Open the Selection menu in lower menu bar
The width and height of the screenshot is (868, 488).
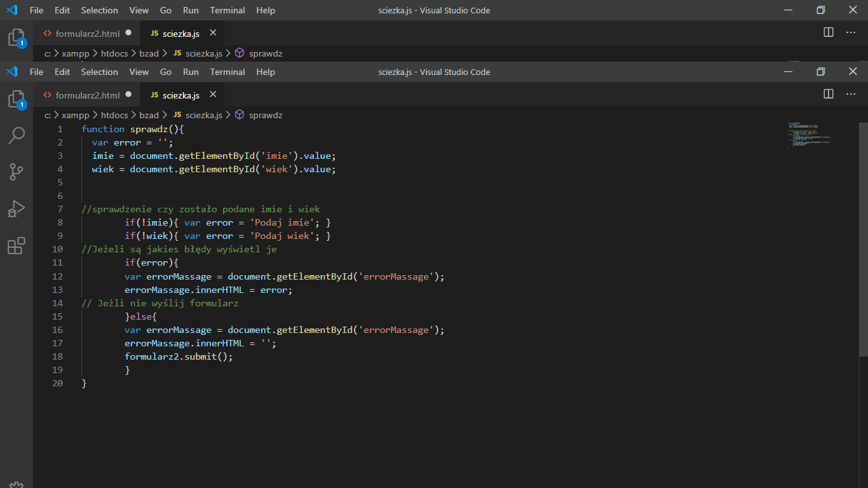point(99,72)
